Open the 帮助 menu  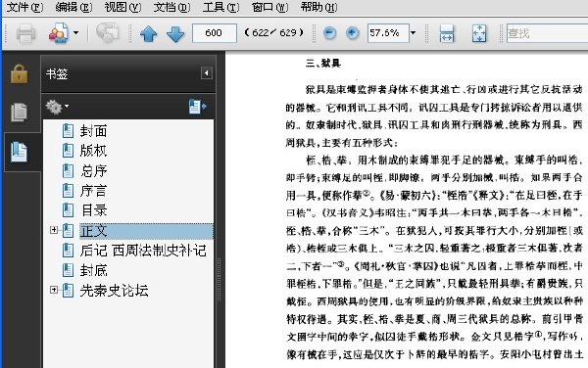tap(318, 7)
